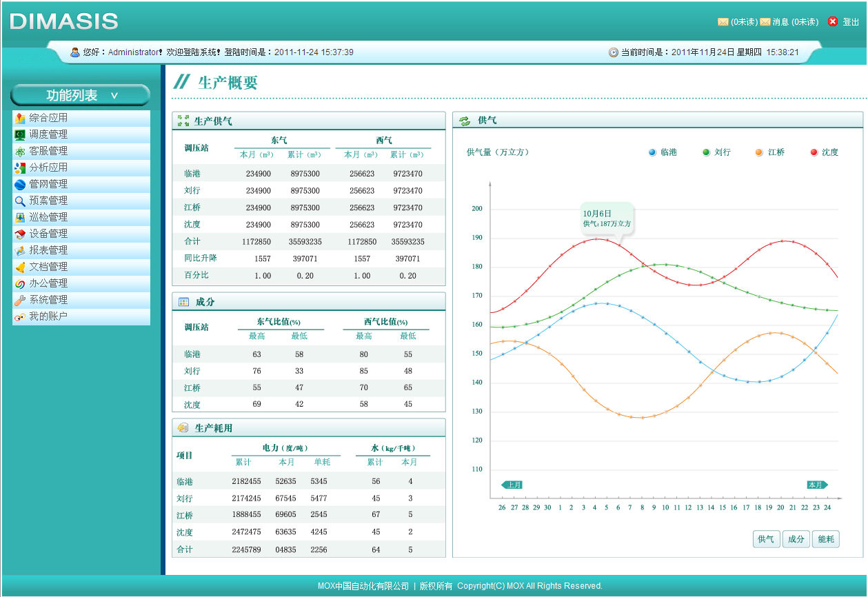Click the 登出 link

click(851, 22)
